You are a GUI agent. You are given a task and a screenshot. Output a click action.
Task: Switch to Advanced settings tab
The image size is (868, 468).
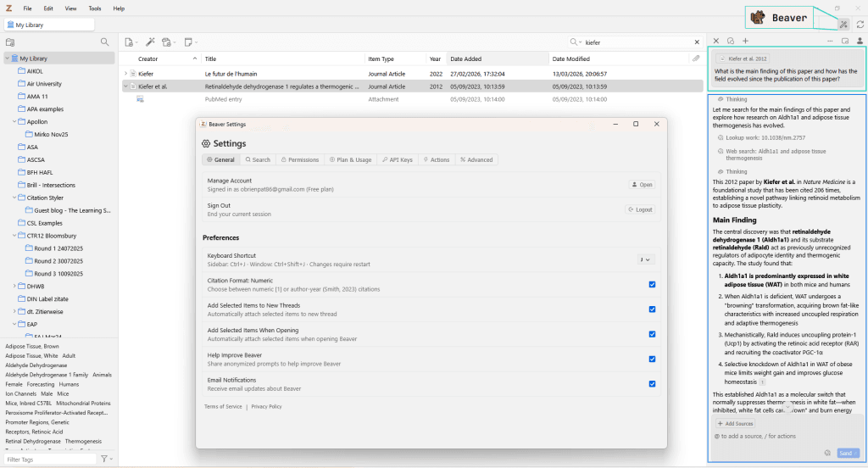click(476, 159)
